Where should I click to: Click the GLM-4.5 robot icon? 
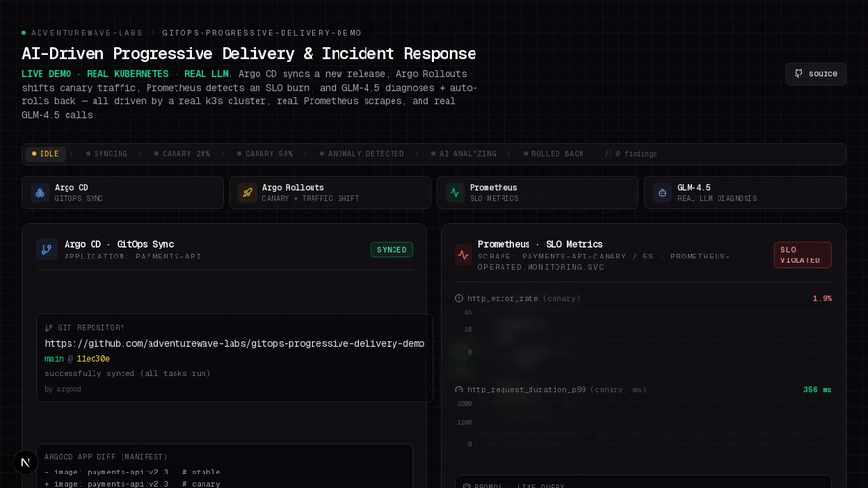(663, 193)
